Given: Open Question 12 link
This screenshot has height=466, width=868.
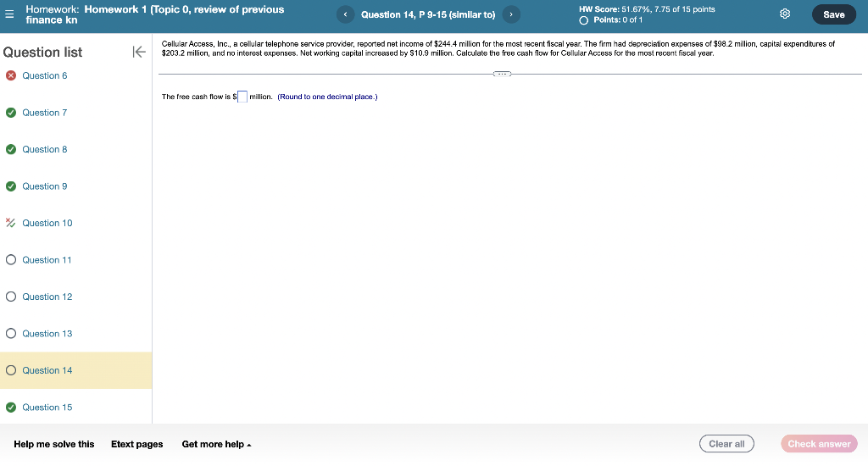Looking at the screenshot, I should pyautogui.click(x=47, y=297).
